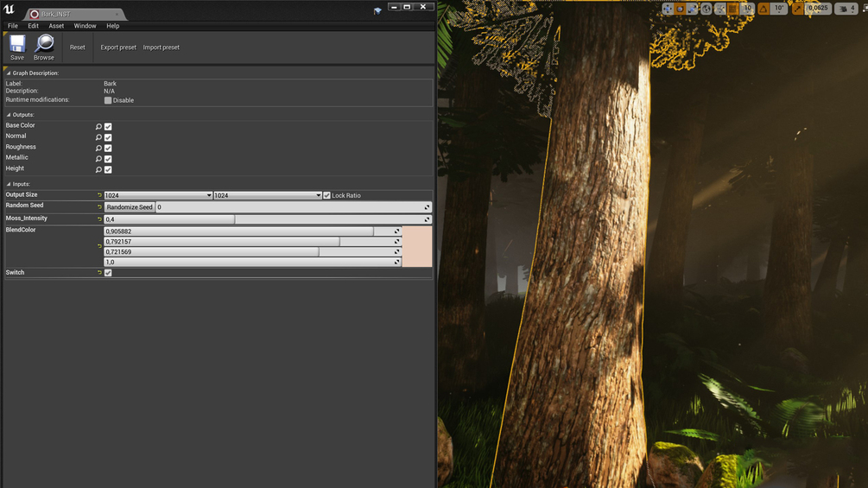Adjust BlendColor green slider 0,792157
This screenshot has width=868, height=488.
click(x=252, y=241)
